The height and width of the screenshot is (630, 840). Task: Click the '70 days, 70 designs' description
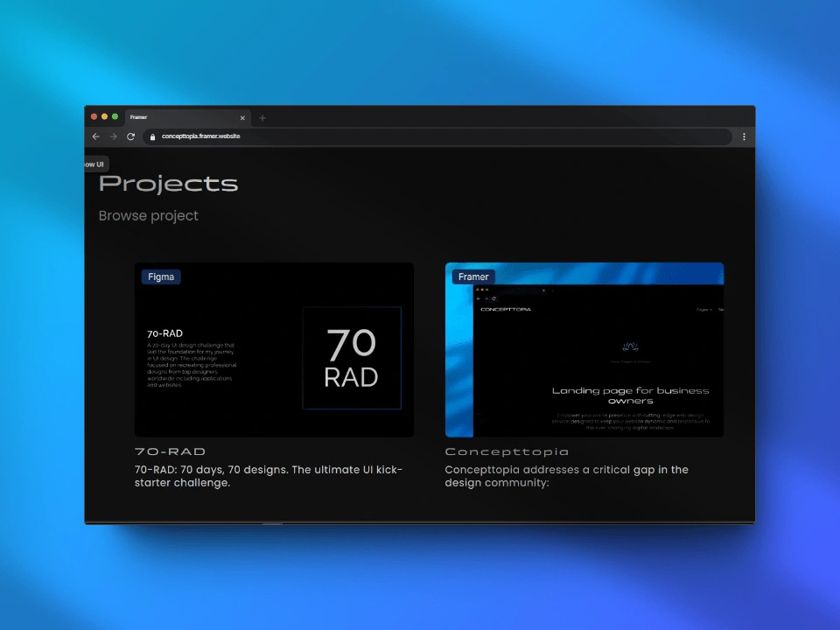[269, 476]
